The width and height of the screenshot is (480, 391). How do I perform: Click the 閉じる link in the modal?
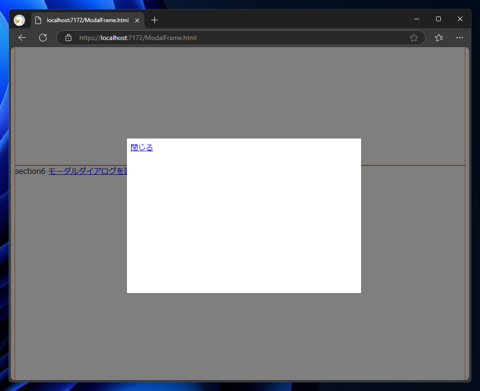tap(142, 147)
